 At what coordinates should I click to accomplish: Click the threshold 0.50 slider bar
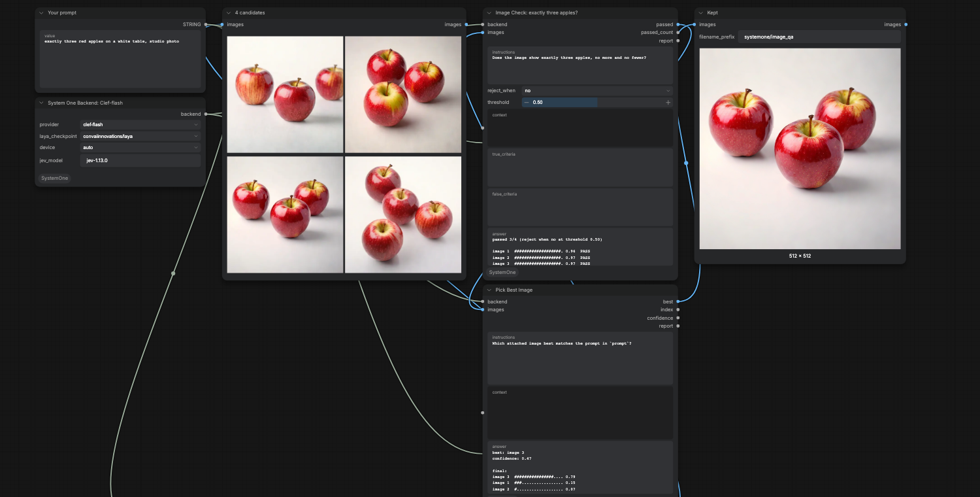(x=597, y=103)
